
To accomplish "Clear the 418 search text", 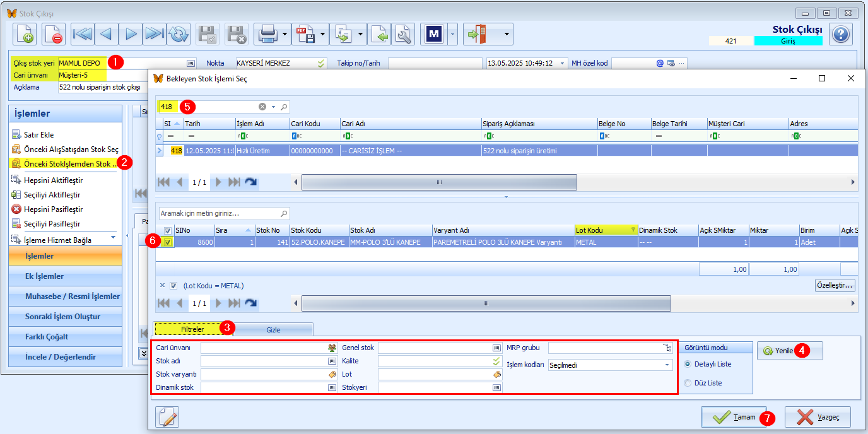I will pos(262,107).
